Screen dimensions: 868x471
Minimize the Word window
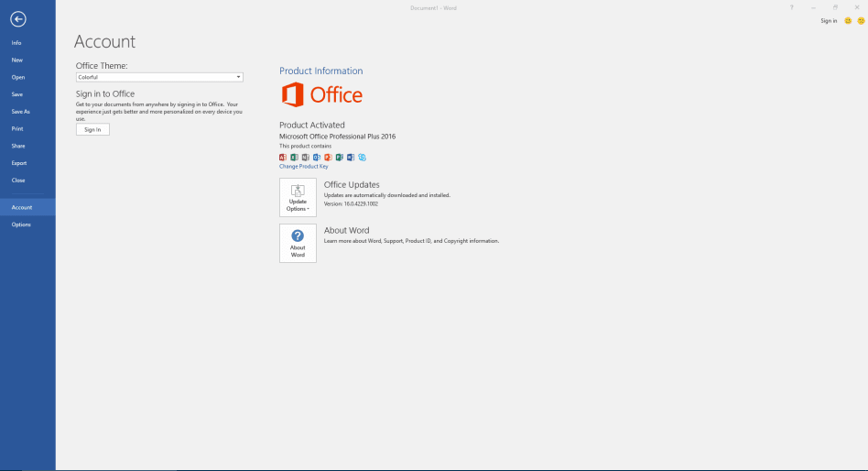pyautogui.click(x=813, y=7)
